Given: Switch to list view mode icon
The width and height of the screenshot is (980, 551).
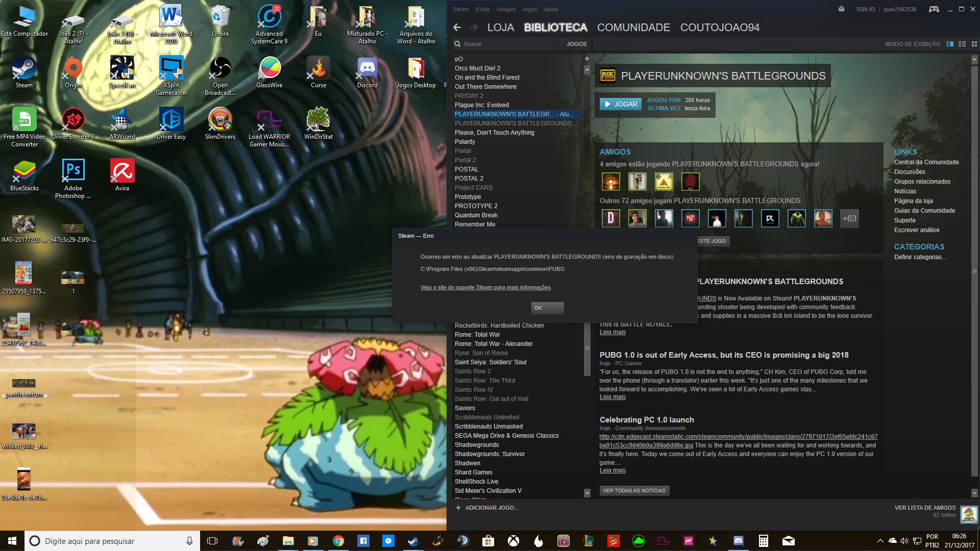Looking at the screenshot, I should 962,44.
